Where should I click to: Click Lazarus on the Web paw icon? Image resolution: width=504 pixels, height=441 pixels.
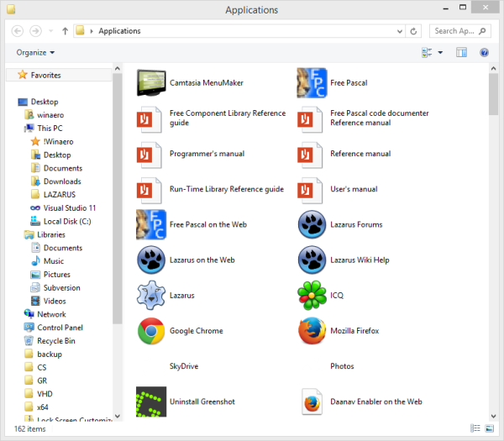tap(151, 260)
